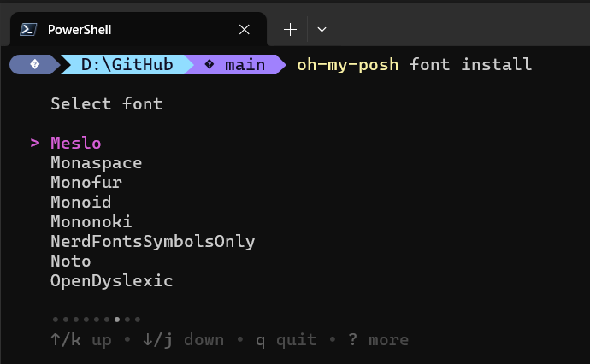Click the '↑/k up' hint
590x364 pixels.
coord(81,340)
